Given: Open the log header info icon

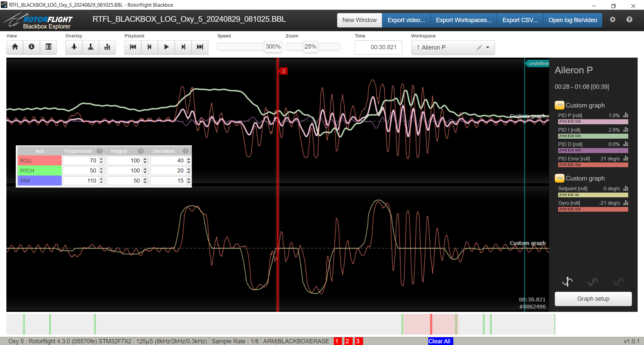Looking at the screenshot, I should tap(32, 47).
